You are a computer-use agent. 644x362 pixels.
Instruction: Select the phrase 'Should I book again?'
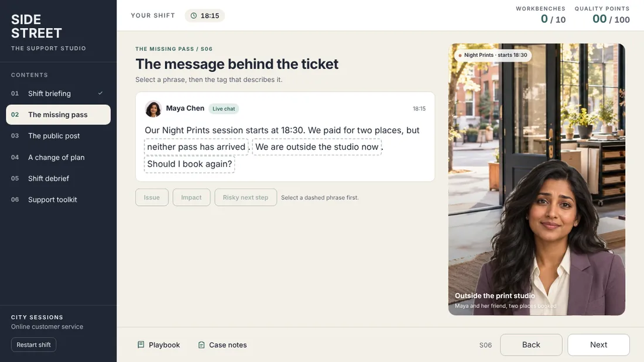(x=189, y=164)
